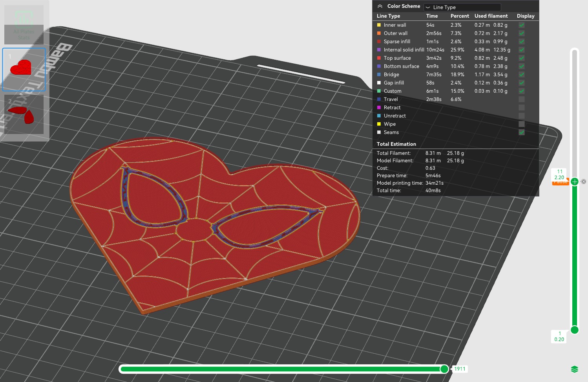Toggle Outer wall display checkbox
Image resolution: width=588 pixels, height=382 pixels.
(x=522, y=33)
